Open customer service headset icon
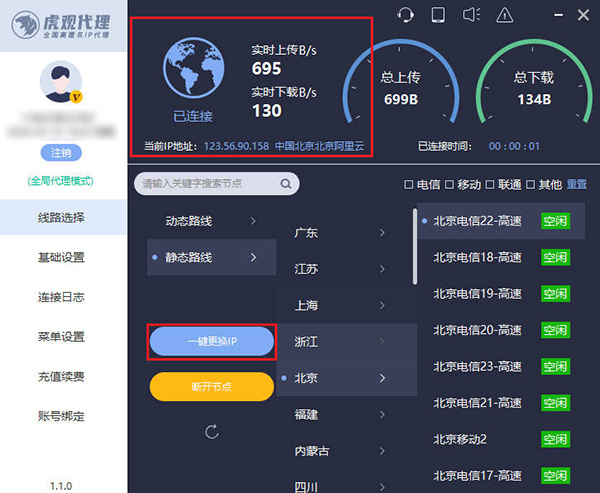 [405, 16]
